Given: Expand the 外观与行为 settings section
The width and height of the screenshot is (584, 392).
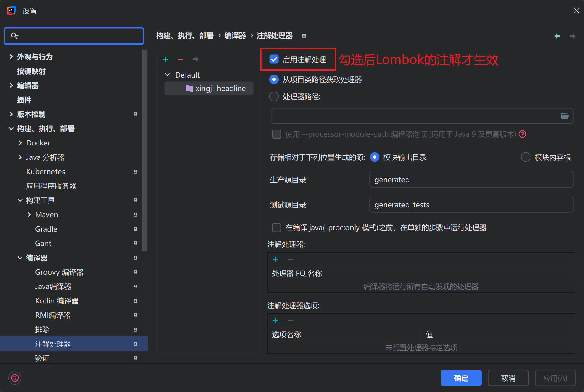Looking at the screenshot, I should click(x=11, y=57).
